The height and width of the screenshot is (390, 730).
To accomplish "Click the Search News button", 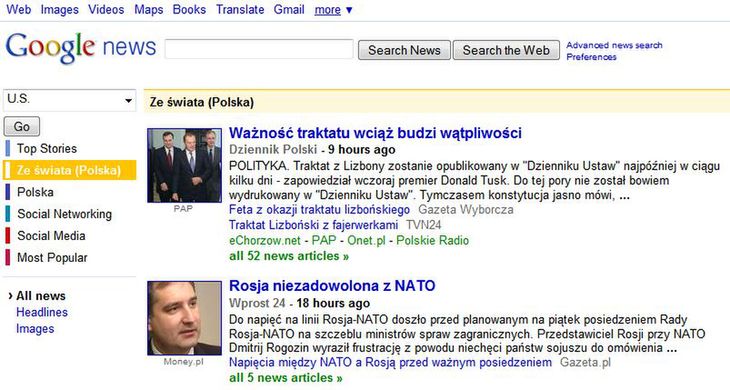I will point(404,50).
